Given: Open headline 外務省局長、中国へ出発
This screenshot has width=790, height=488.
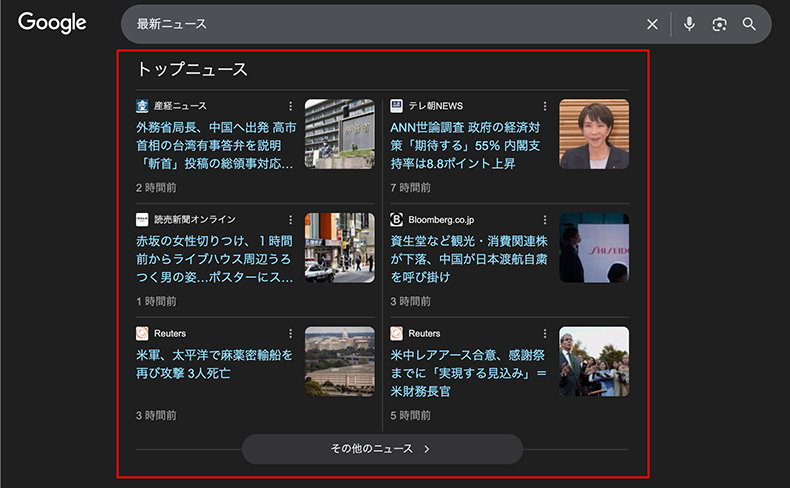Looking at the screenshot, I should point(216,146).
